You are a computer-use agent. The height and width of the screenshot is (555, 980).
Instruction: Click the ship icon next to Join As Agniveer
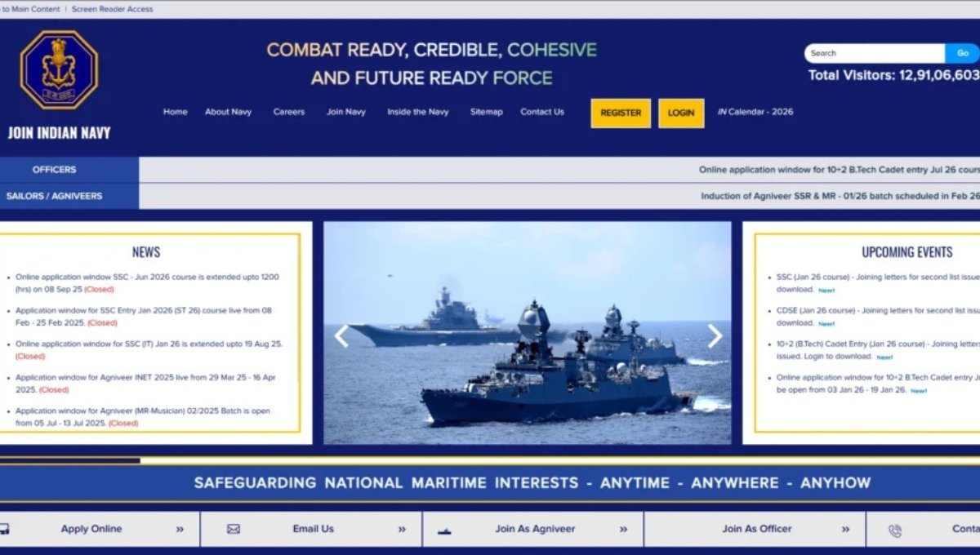click(x=443, y=530)
